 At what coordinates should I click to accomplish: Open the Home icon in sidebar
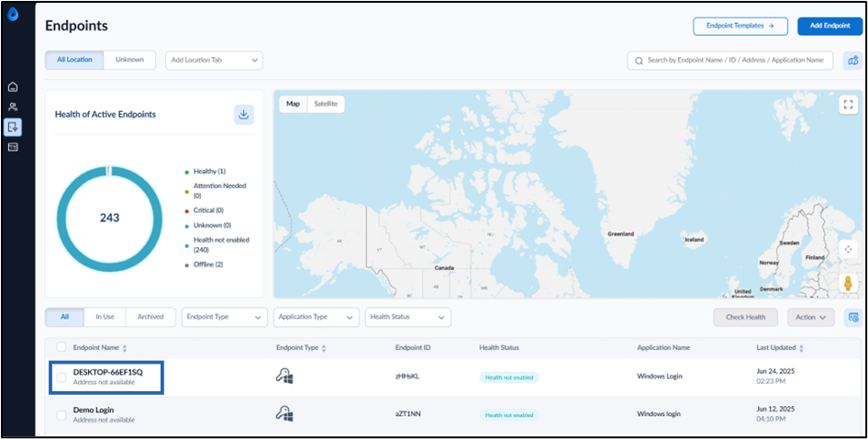pos(13,87)
